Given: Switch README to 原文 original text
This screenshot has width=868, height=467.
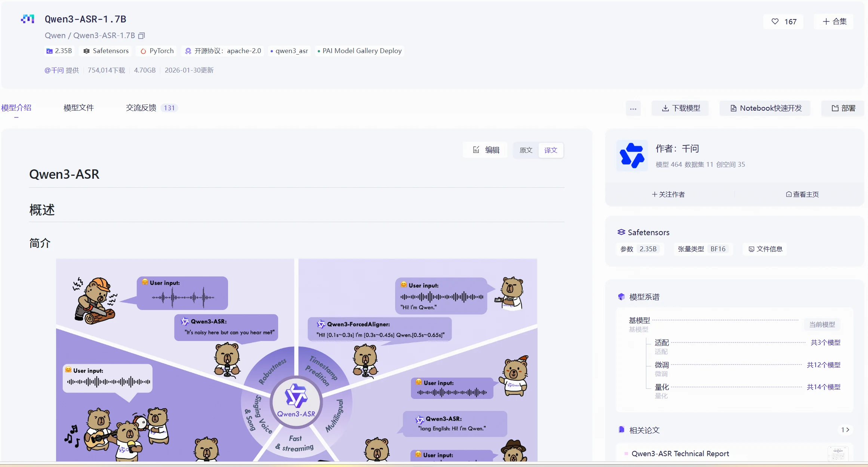Looking at the screenshot, I should (x=526, y=150).
